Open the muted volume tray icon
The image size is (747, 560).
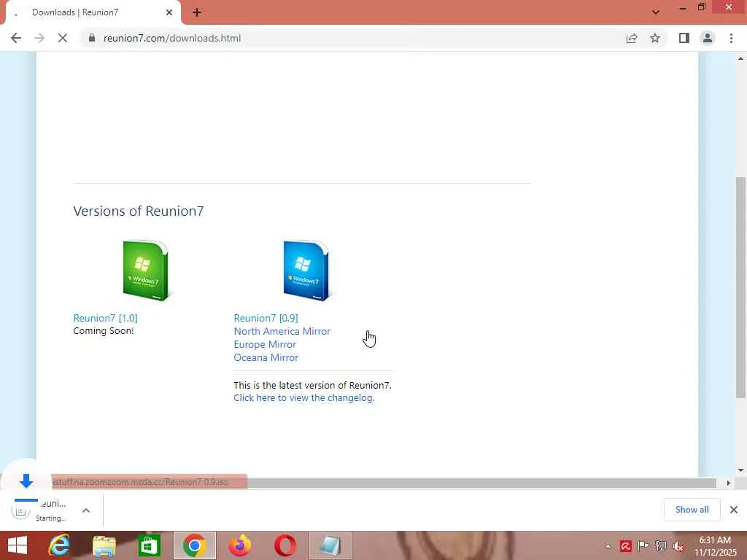pos(678,545)
